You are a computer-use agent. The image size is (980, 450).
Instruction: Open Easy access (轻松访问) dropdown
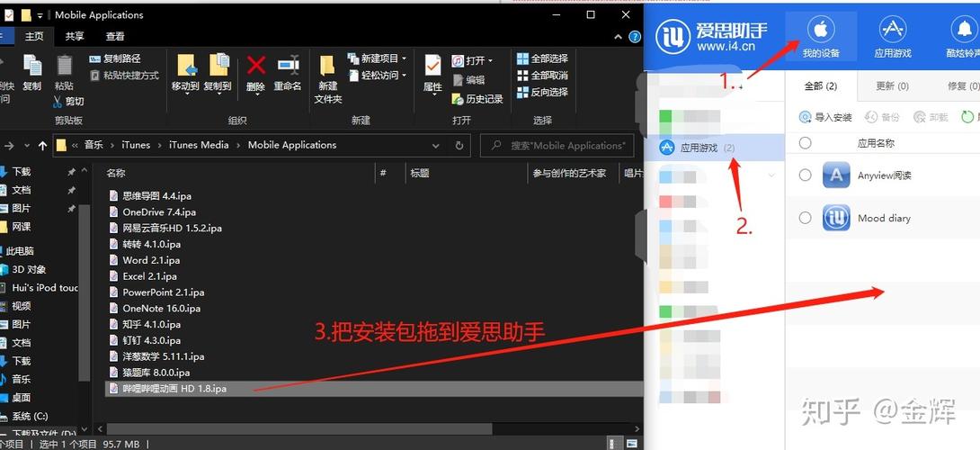377,75
